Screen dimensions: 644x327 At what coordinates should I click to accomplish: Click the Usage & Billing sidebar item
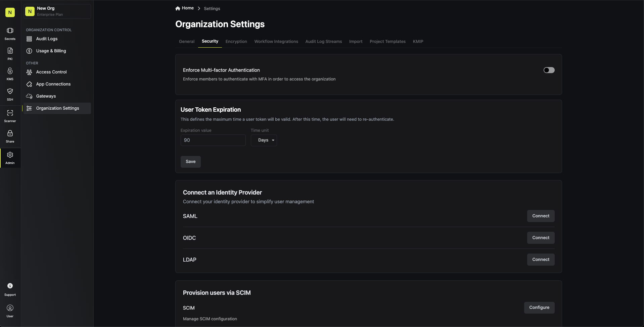57,51
